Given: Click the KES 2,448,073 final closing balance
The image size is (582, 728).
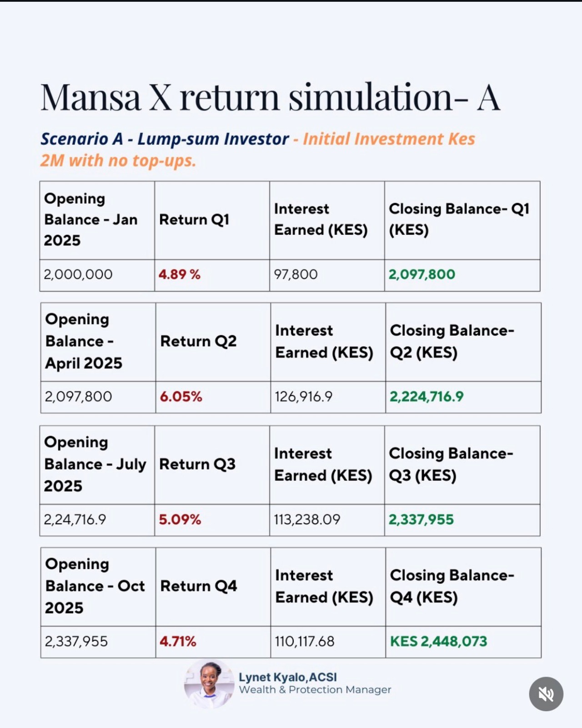Looking at the screenshot, I should coord(438,641).
